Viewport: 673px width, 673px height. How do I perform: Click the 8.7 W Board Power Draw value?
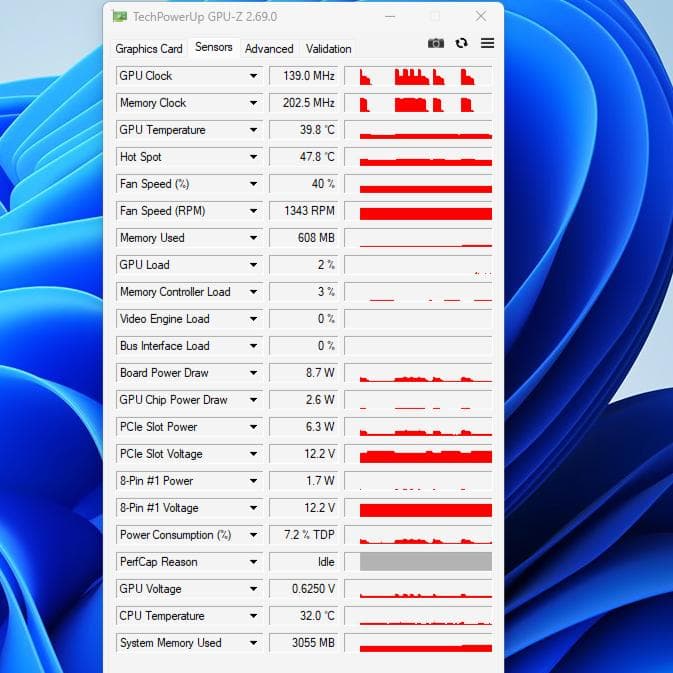pos(303,373)
